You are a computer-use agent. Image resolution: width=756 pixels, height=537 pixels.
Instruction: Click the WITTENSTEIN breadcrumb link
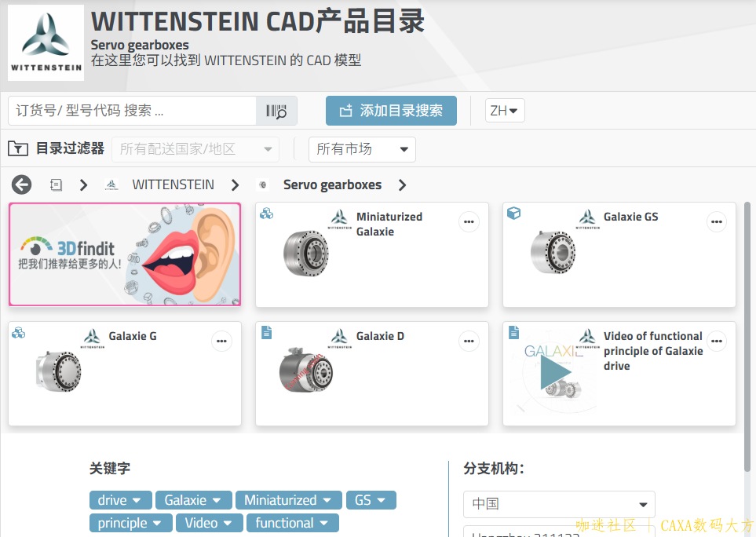(173, 184)
